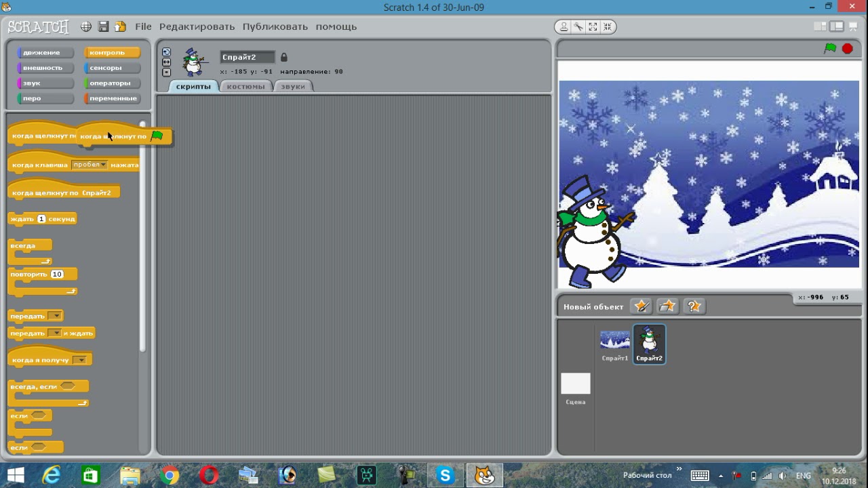The height and width of the screenshot is (488, 868).
Task: Start scripts with the green flag
Action: (830, 48)
